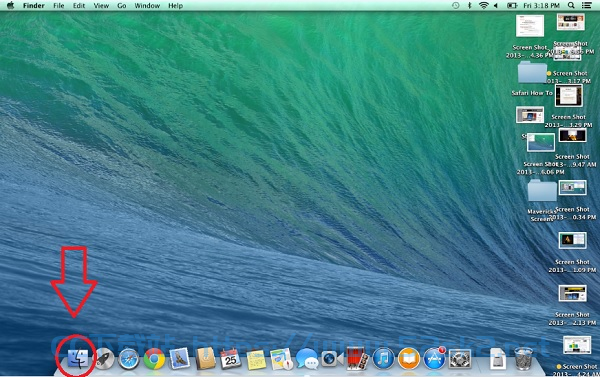Open the Trash in the Dock
600x377 pixels.
pos(523,359)
